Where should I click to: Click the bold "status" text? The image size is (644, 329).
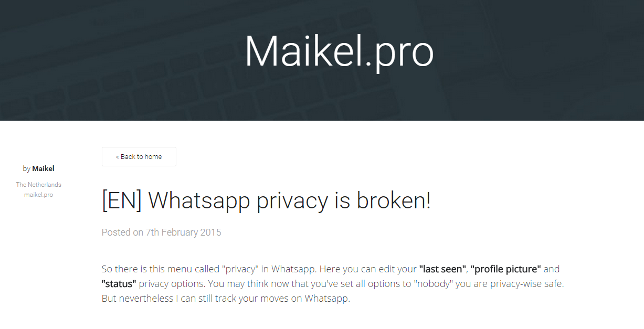point(119,284)
